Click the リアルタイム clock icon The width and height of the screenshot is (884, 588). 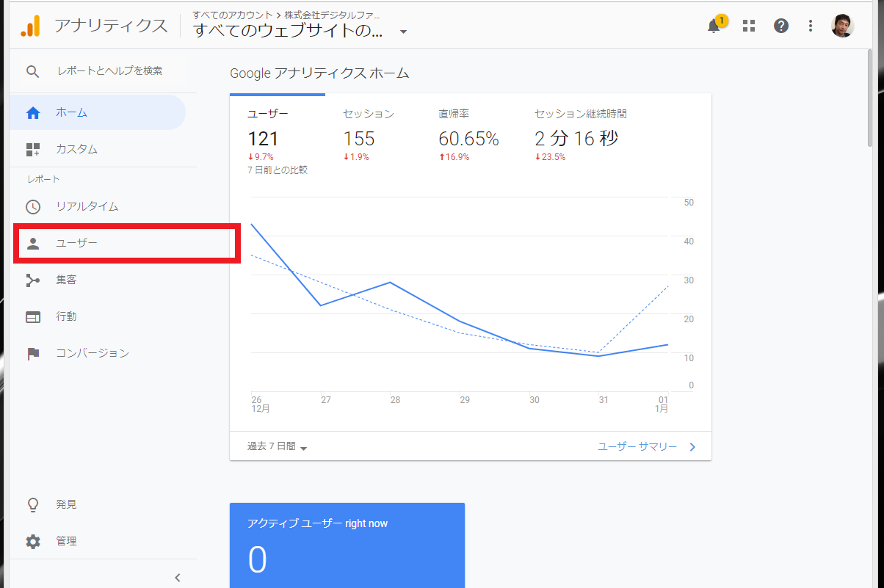[x=33, y=207]
